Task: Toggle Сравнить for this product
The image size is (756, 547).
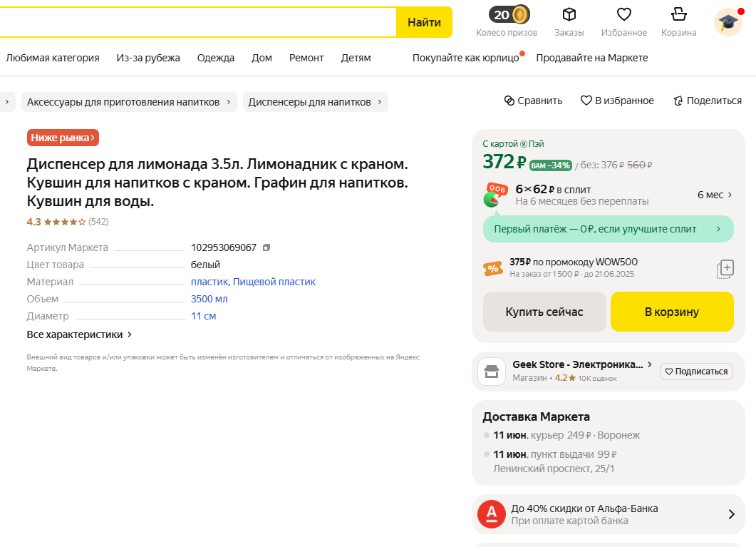Action: 533,101
